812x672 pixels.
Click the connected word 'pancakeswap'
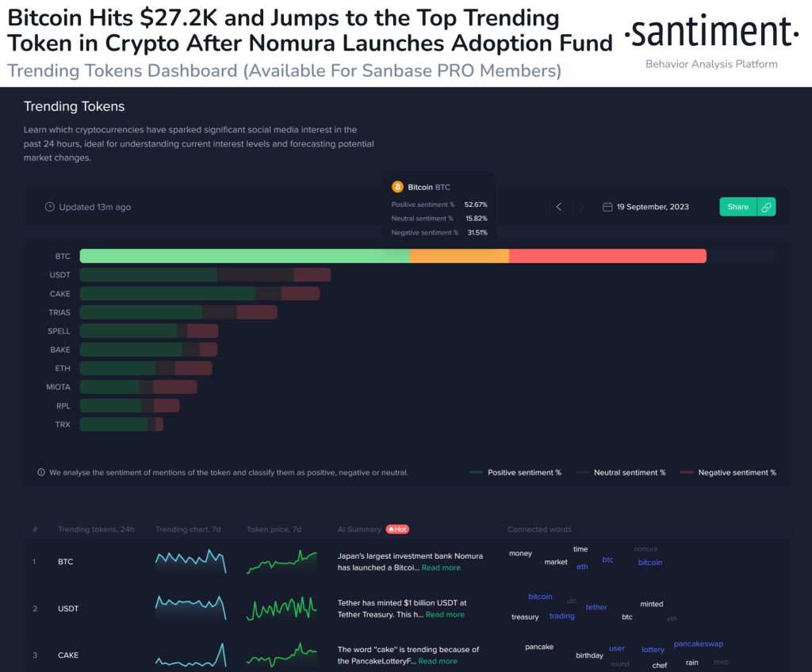coord(698,644)
